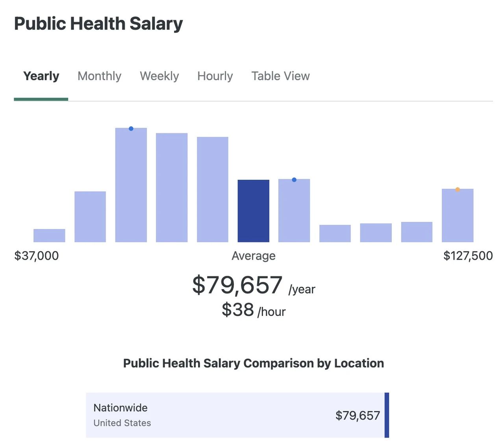Click the second histogram bar from left
This screenshot has height=443, width=504.
tap(90, 217)
